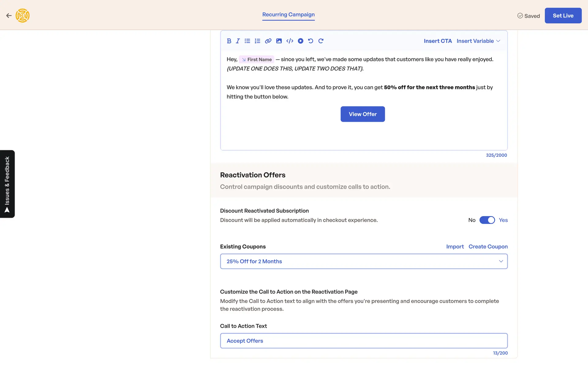Click the Import coupons link
Viewport: 588px width, 368px height.
click(x=455, y=247)
